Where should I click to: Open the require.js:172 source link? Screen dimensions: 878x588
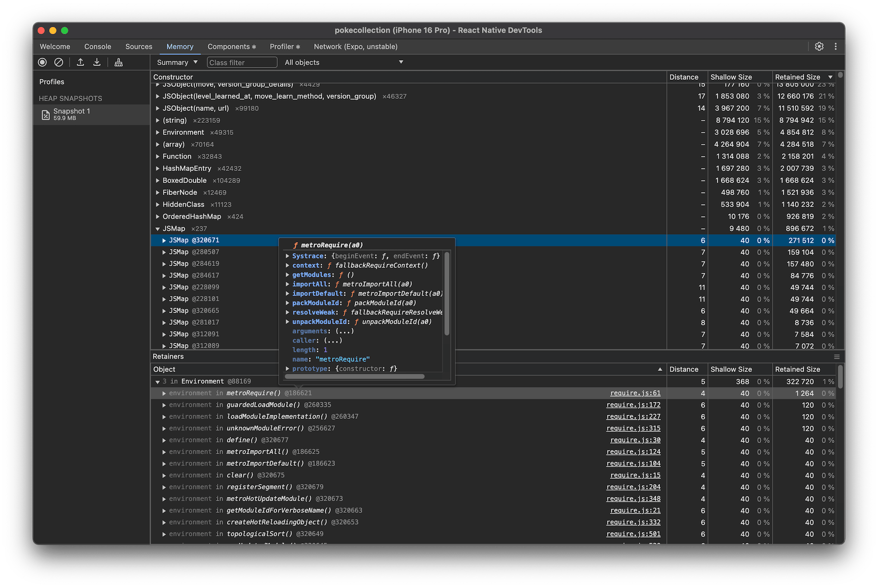pyautogui.click(x=633, y=405)
